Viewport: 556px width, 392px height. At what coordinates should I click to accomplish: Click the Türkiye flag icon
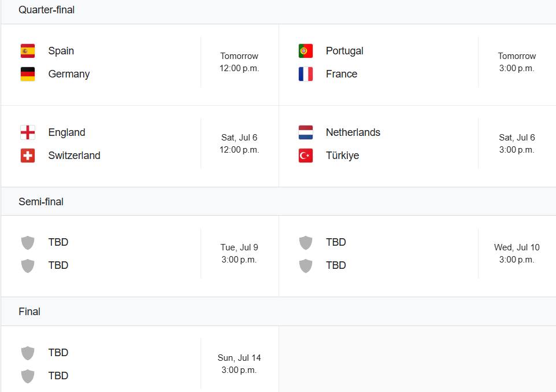[306, 156]
